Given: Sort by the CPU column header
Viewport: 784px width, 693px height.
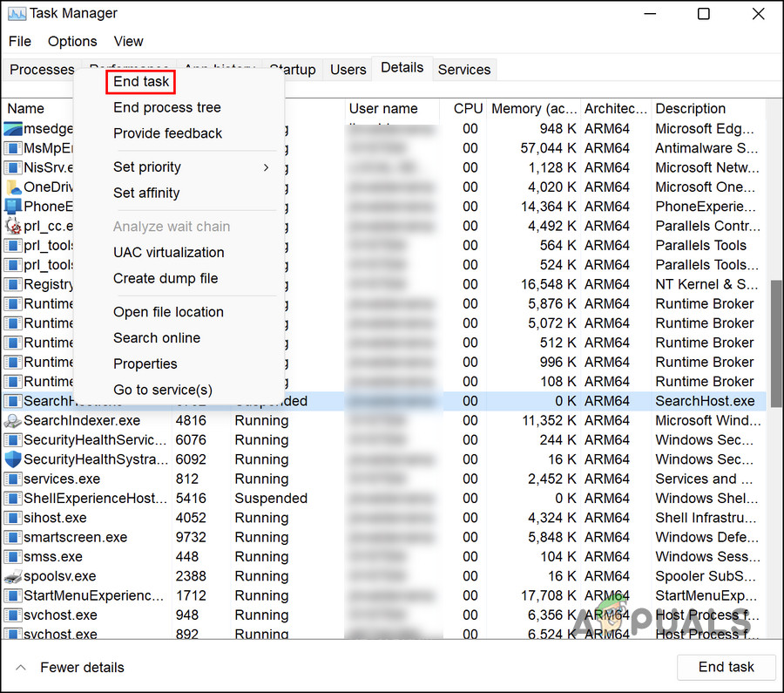Looking at the screenshot, I should coord(468,109).
